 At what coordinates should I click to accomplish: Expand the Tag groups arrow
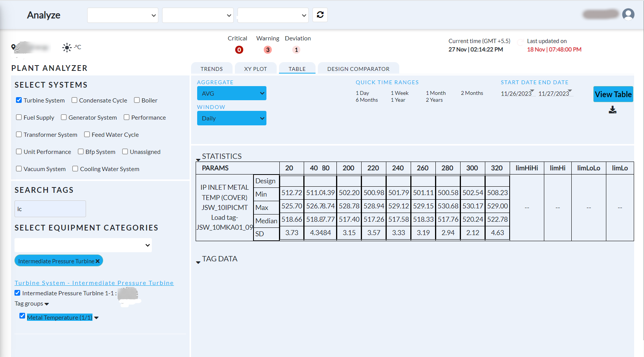[47, 304]
